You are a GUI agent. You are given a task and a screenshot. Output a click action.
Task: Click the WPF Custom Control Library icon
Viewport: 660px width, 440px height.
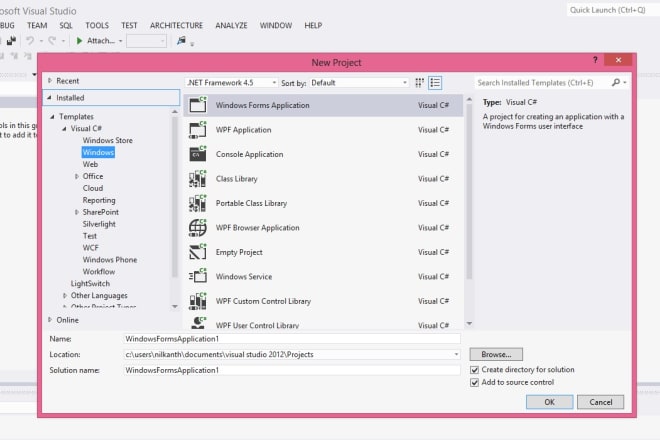pyautogui.click(x=198, y=301)
